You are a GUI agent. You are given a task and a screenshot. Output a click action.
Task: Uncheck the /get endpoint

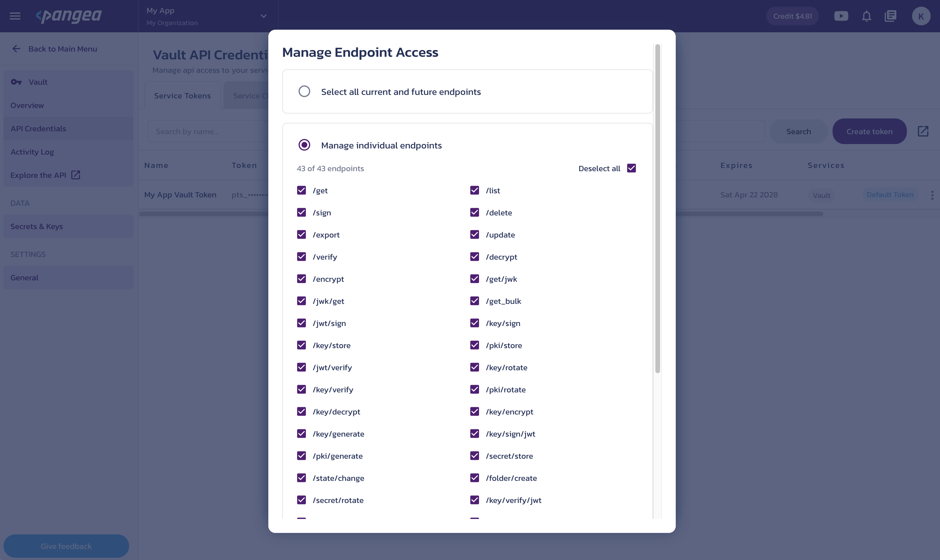[x=301, y=190]
